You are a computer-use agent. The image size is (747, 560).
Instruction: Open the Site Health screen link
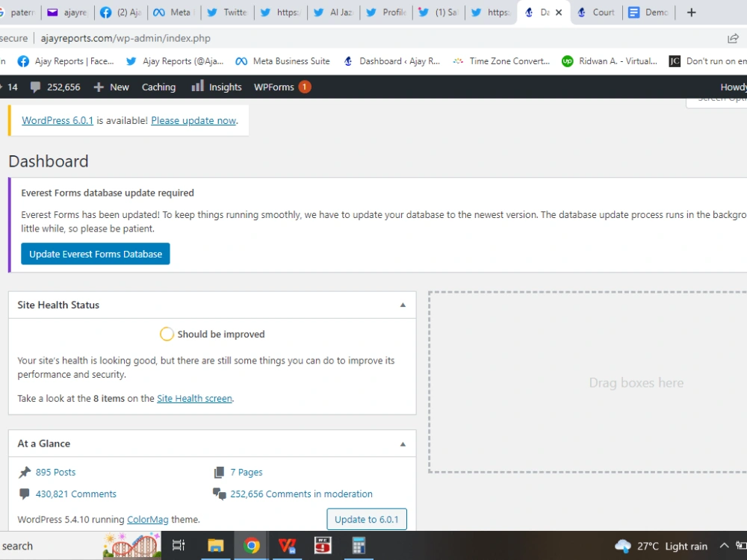pyautogui.click(x=194, y=398)
